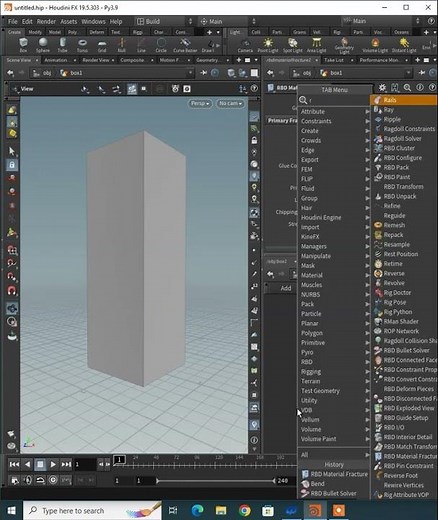
Task: Expand the All category in TAB menu
Action: 334,455
